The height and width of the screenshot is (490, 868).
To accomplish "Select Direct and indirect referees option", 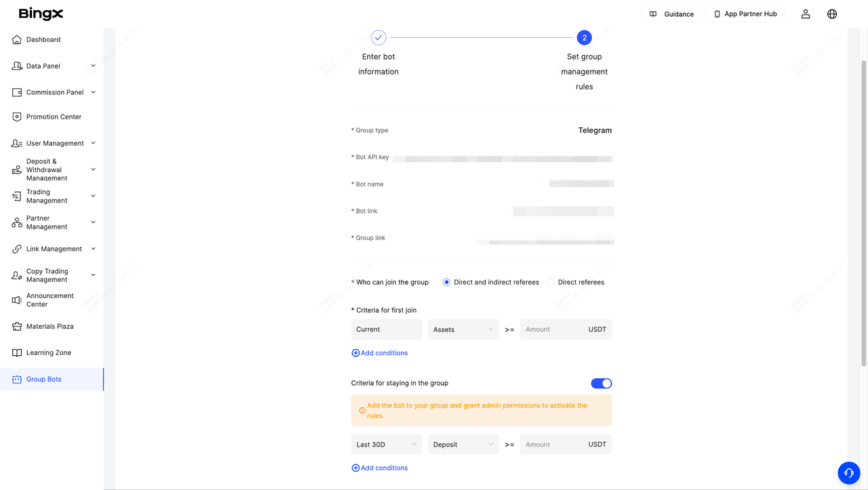I will [x=446, y=283].
